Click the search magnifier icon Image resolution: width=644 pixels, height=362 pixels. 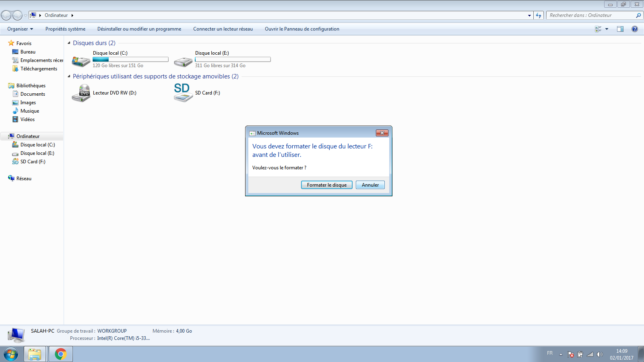[x=638, y=15]
